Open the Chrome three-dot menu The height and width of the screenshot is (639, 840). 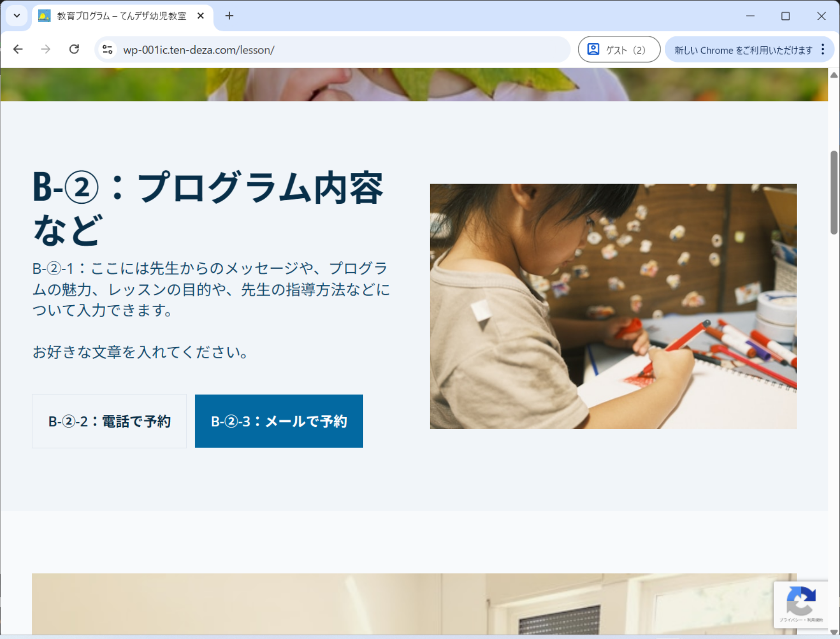pos(823,49)
